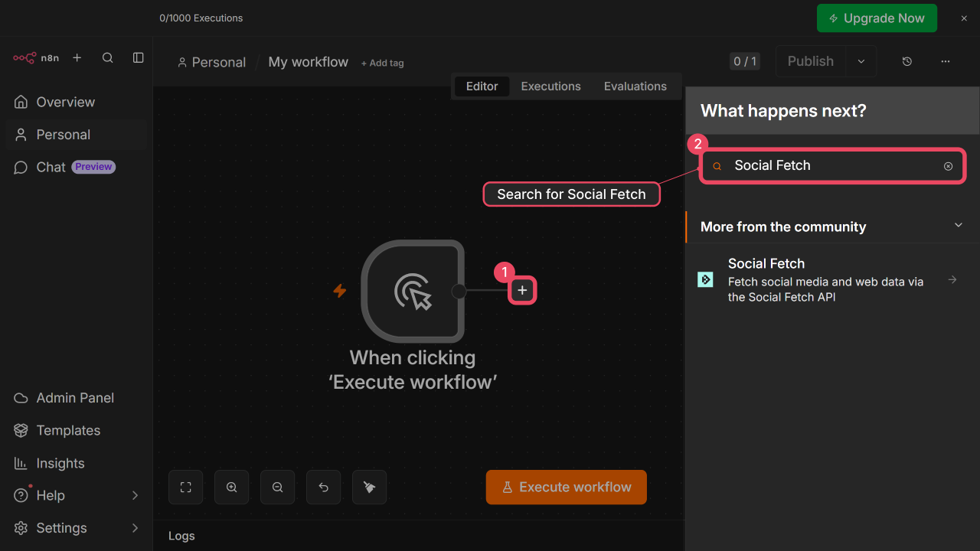
Task: Open Overview from the sidebar
Action: coord(77,102)
